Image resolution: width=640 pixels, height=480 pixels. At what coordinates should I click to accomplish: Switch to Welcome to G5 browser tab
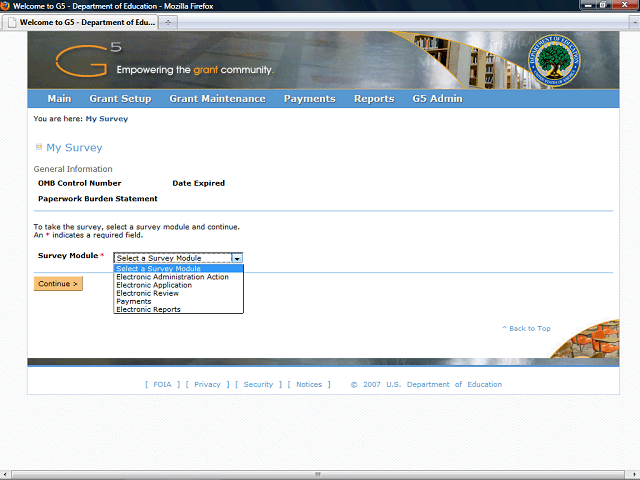point(81,22)
